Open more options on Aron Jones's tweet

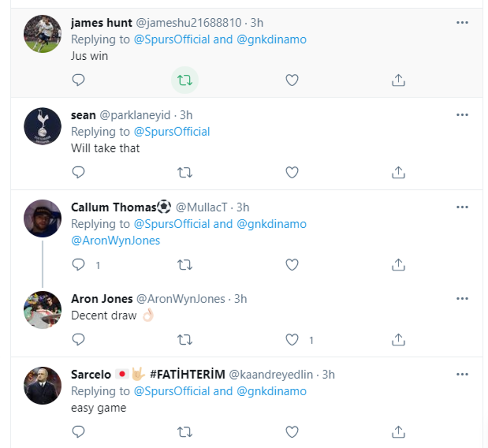462,299
